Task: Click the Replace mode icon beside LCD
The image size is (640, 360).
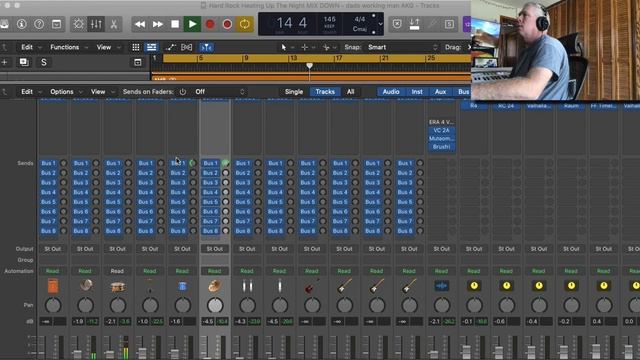Action: (397, 24)
